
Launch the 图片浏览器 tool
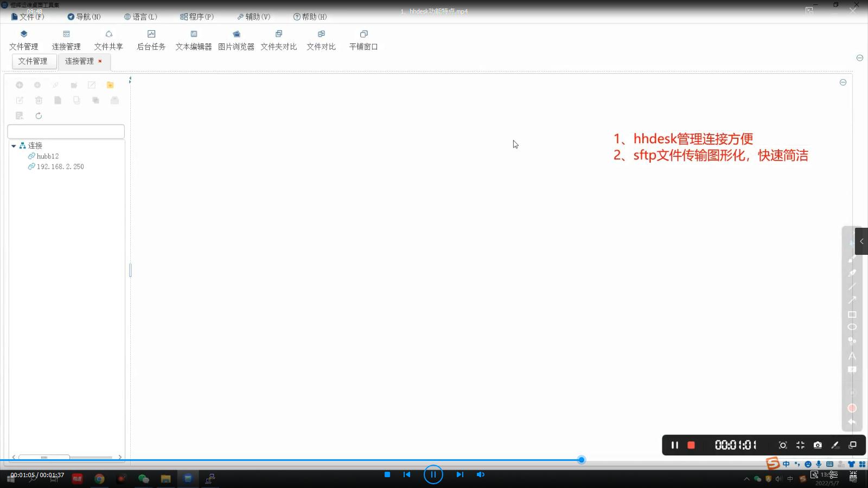[236, 41]
